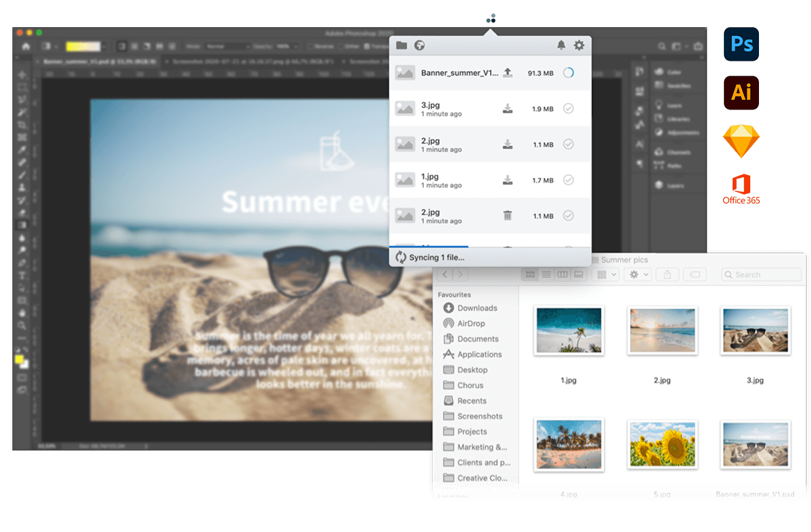Click the Share icon in Finder toolbar

tap(668, 274)
